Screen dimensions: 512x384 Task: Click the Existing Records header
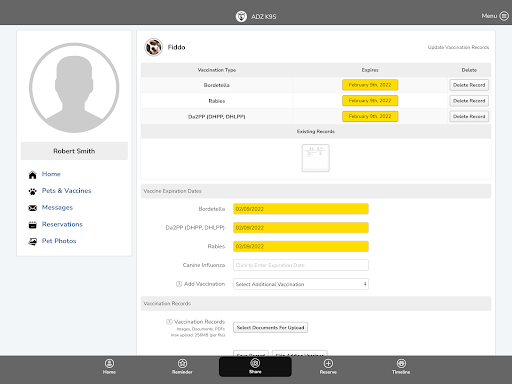(316, 132)
